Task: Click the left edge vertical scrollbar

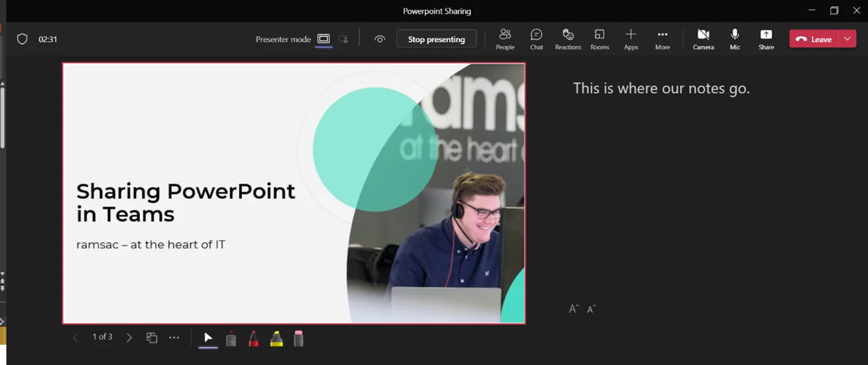Action: pyautogui.click(x=3, y=118)
